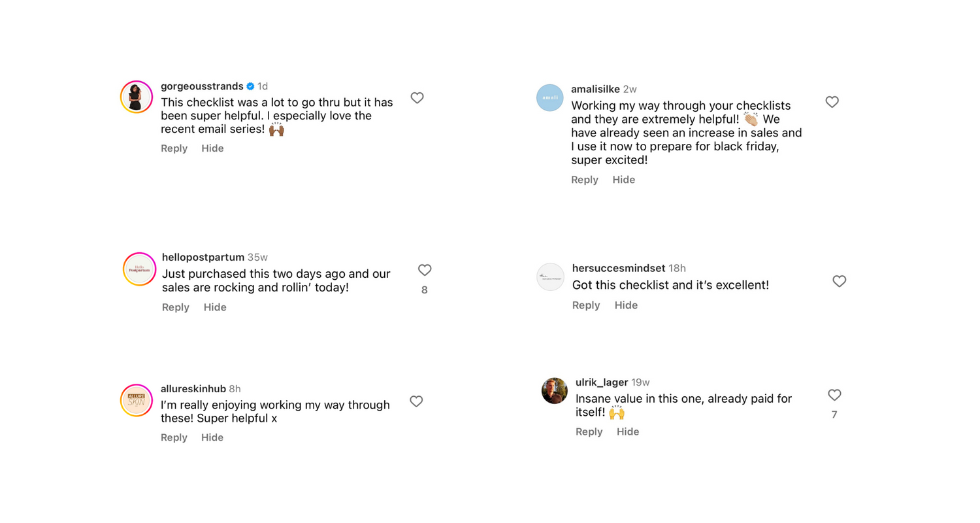This screenshot has width=980, height=523.
Task: Click the hersuccesmindset username
Action: click(618, 268)
